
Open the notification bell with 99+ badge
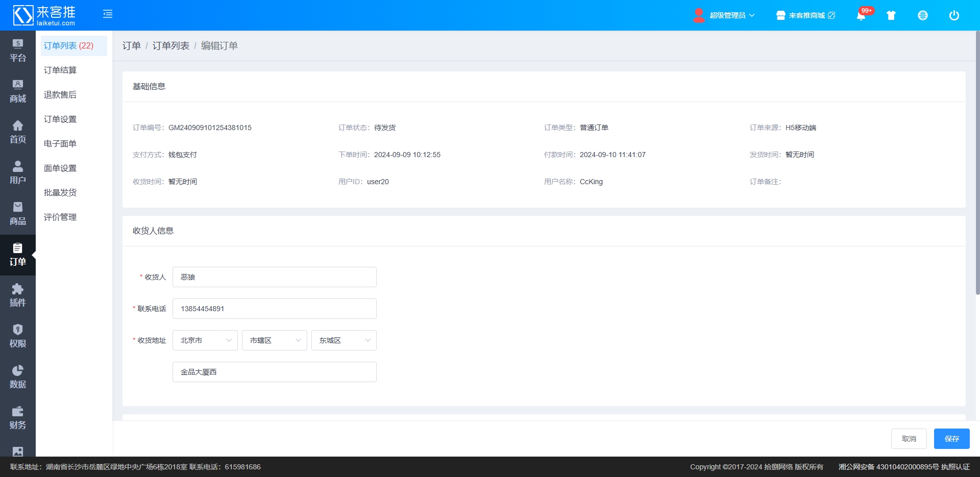pyautogui.click(x=861, y=15)
